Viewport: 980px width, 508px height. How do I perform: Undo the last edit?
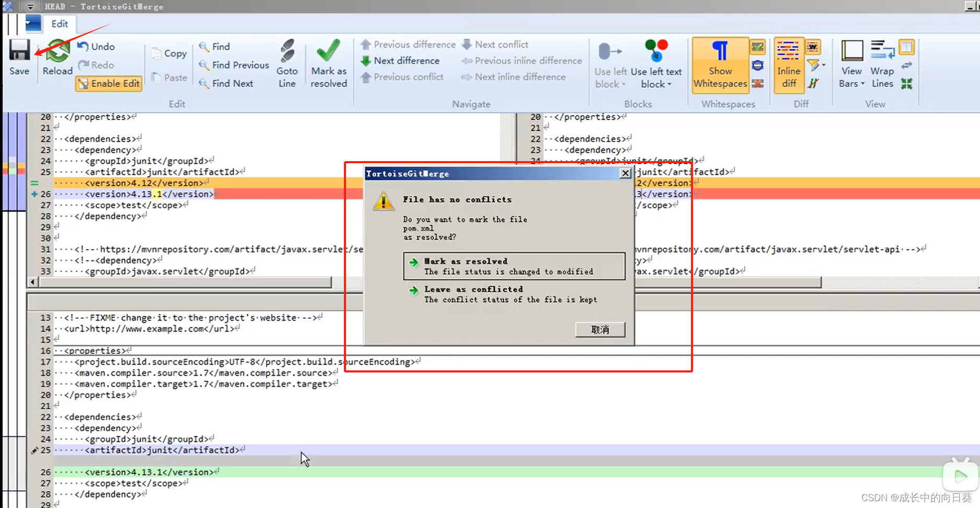(x=96, y=47)
